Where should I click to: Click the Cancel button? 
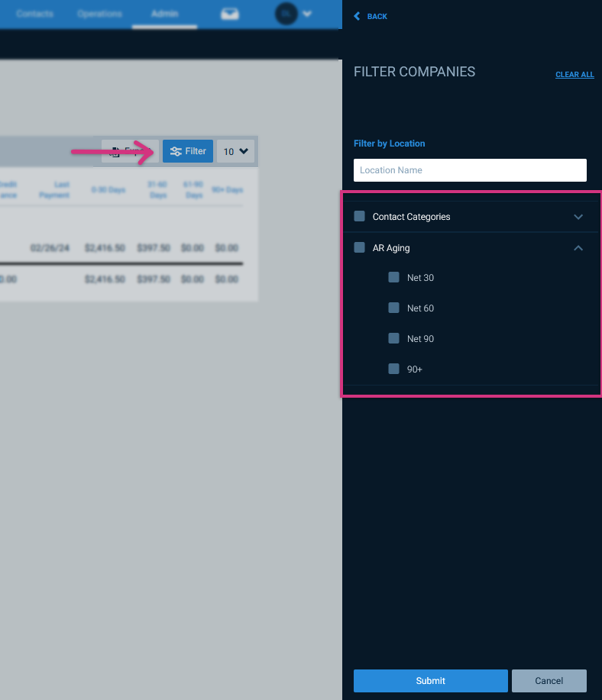pos(549,681)
